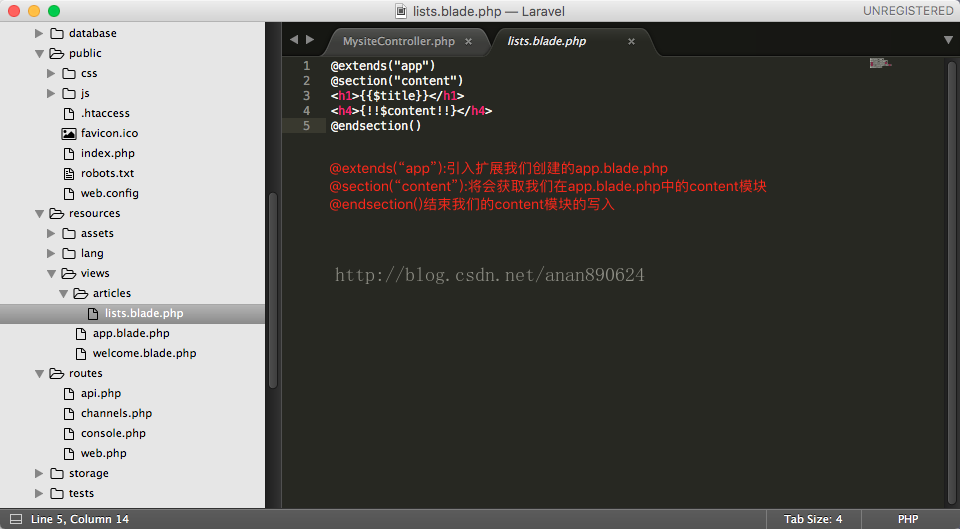Place cursor on @section("content") line
The width and height of the screenshot is (960, 529).
tap(397, 81)
